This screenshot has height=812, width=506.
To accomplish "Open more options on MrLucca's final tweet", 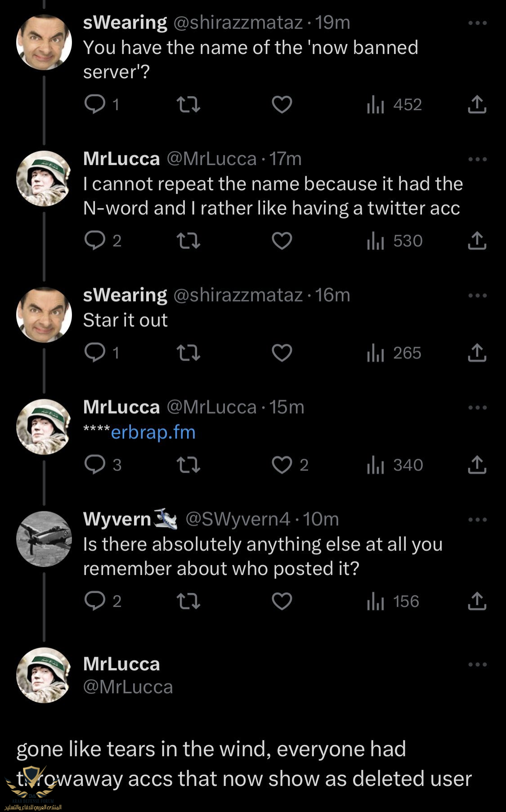I will pyautogui.click(x=477, y=665).
